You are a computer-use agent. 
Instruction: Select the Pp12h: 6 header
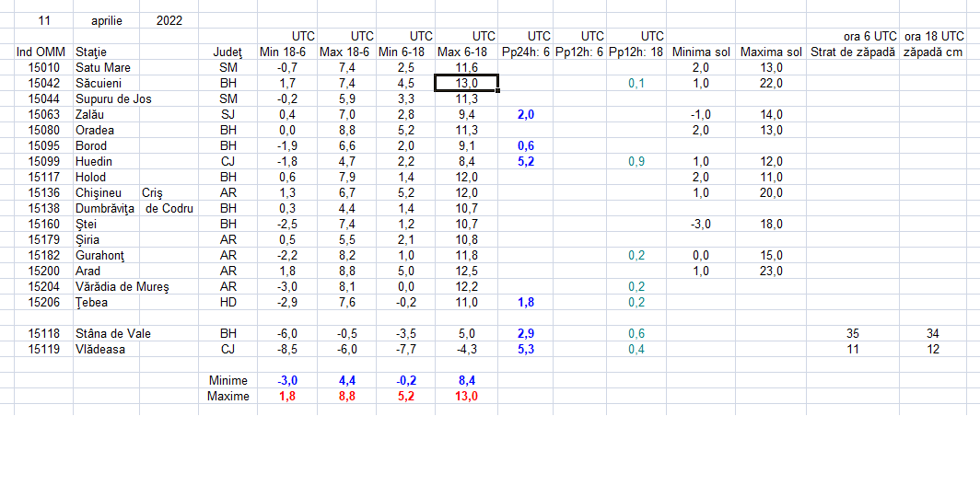click(579, 52)
